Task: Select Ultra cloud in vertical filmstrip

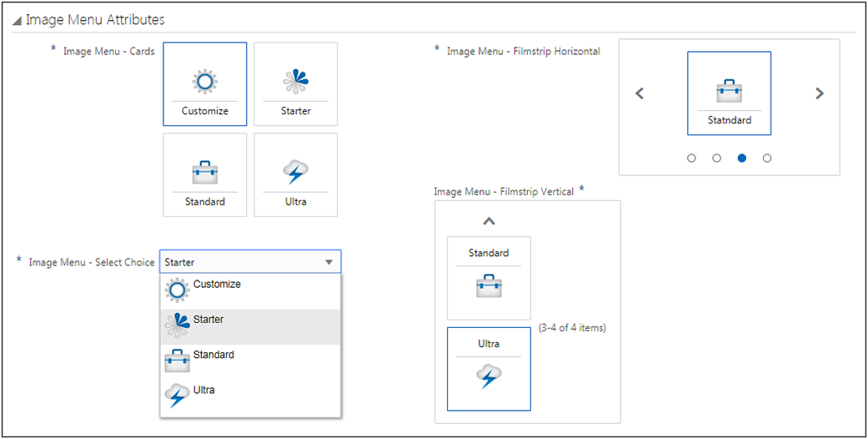Action: [x=489, y=369]
